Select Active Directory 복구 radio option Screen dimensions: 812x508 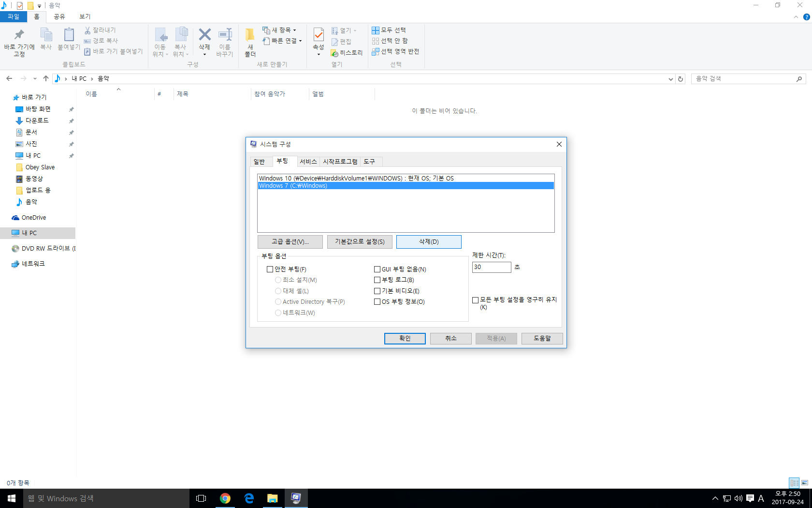(278, 301)
